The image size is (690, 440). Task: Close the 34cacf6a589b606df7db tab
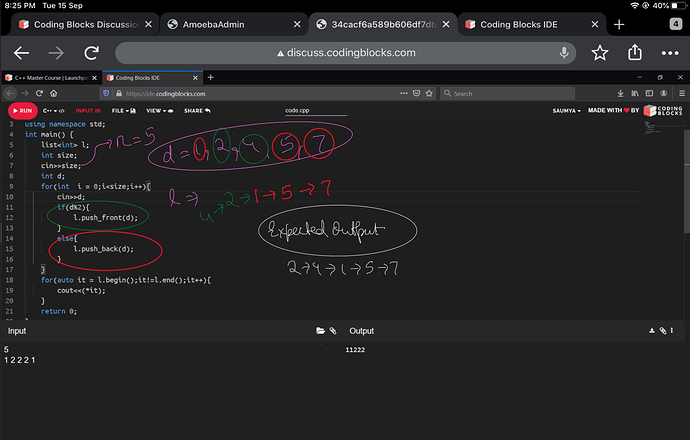click(446, 25)
